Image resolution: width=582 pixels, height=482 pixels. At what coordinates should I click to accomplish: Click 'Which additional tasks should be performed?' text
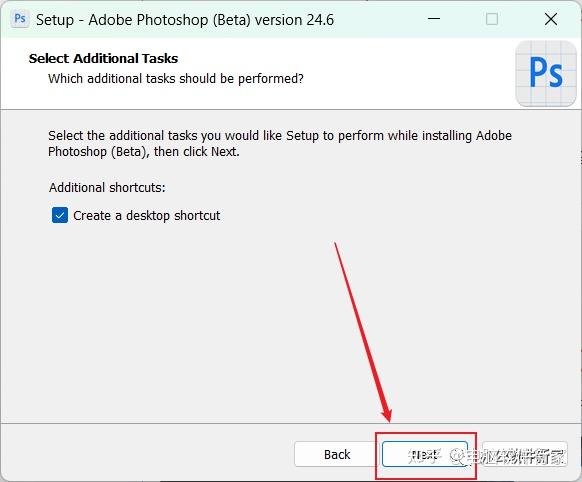click(x=176, y=79)
